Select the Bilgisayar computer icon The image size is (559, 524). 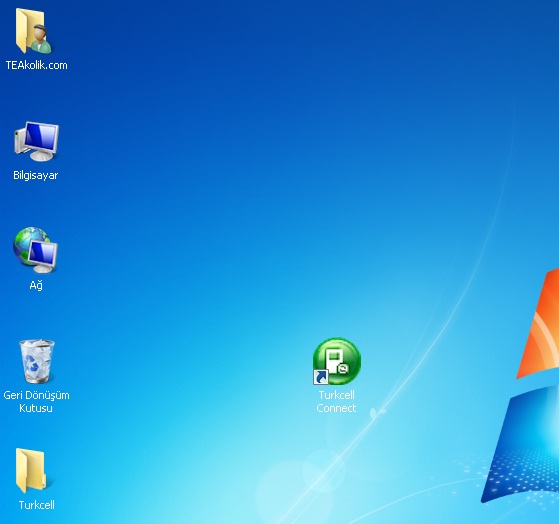36,142
